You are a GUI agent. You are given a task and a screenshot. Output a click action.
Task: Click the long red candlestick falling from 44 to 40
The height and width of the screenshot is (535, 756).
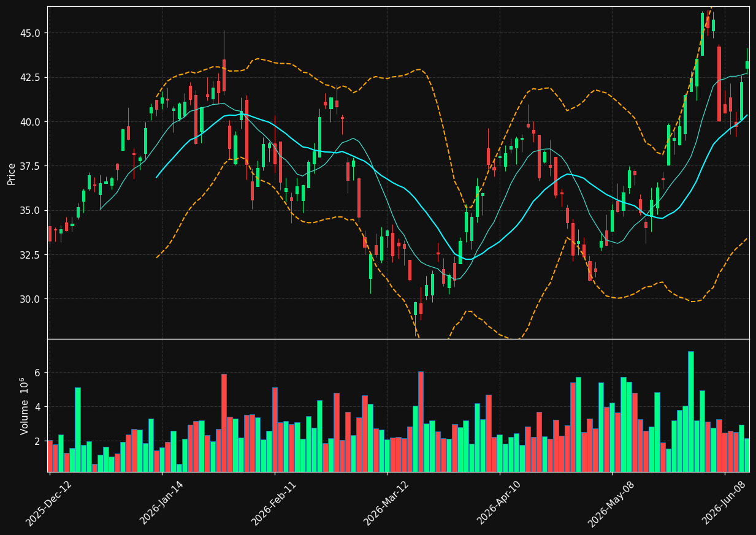click(x=719, y=84)
